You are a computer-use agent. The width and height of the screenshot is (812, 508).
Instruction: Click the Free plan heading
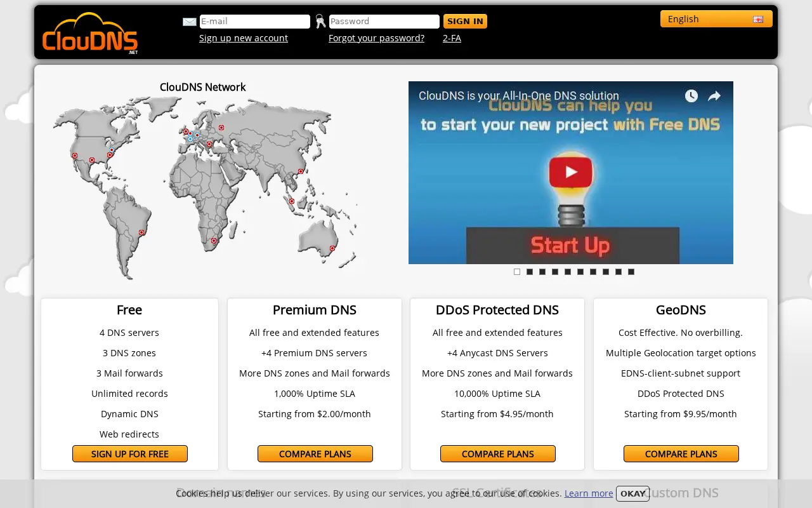pos(129,310)
